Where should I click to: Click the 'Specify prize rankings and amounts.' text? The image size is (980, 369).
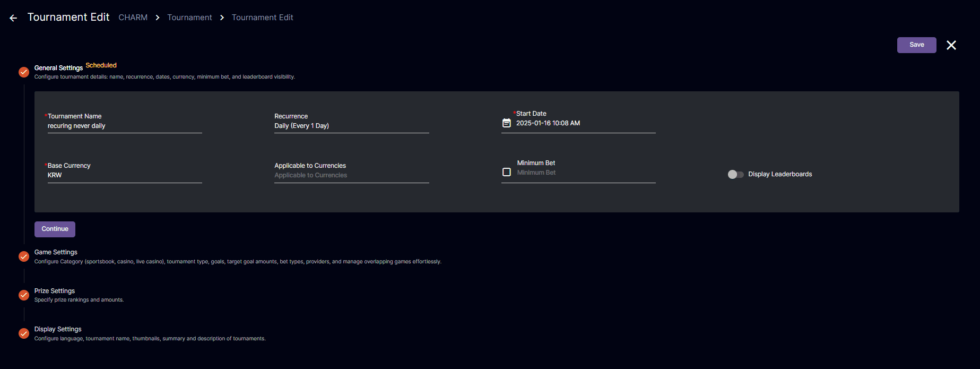click(x=79, y=300)
